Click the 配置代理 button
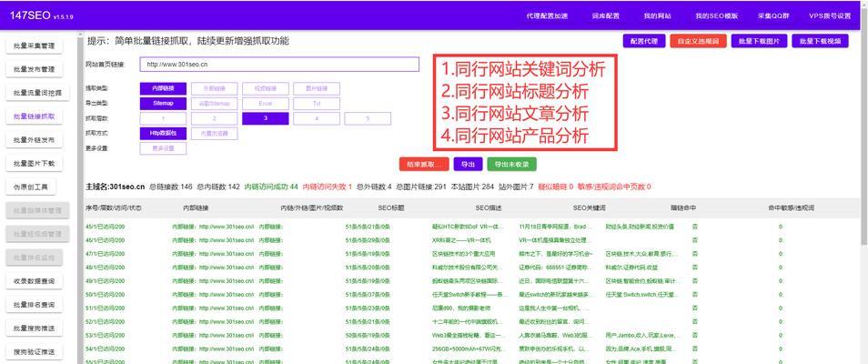This screenshot has height=364, width=868. pyautogui.click(x=643, y=41)
